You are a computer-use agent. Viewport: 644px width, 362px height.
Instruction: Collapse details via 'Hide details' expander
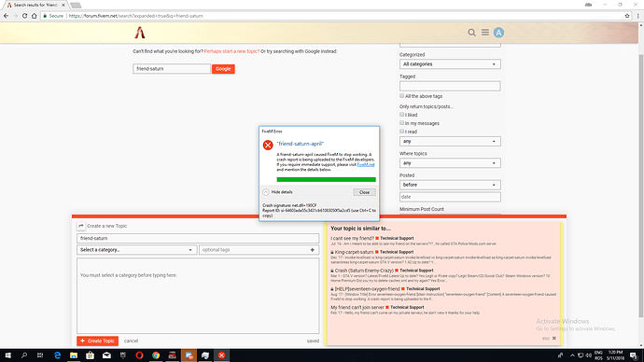coord(277,192)
